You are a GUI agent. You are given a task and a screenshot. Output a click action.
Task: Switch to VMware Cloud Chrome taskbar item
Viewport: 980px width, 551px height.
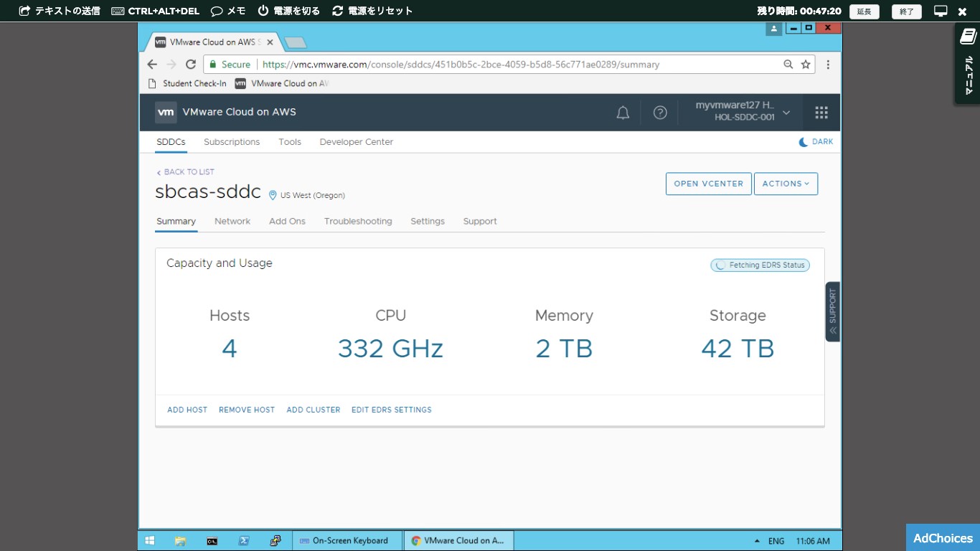tap(459, 541)
